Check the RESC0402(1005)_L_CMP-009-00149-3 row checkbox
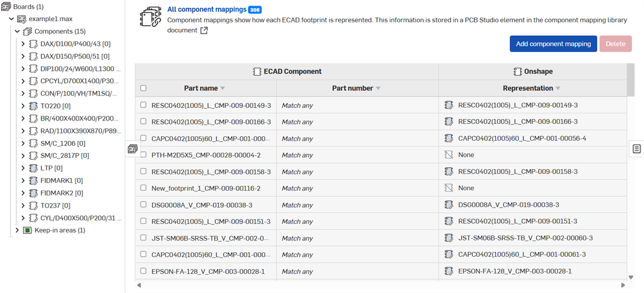 pyautogui.click(x=143, y=105)
